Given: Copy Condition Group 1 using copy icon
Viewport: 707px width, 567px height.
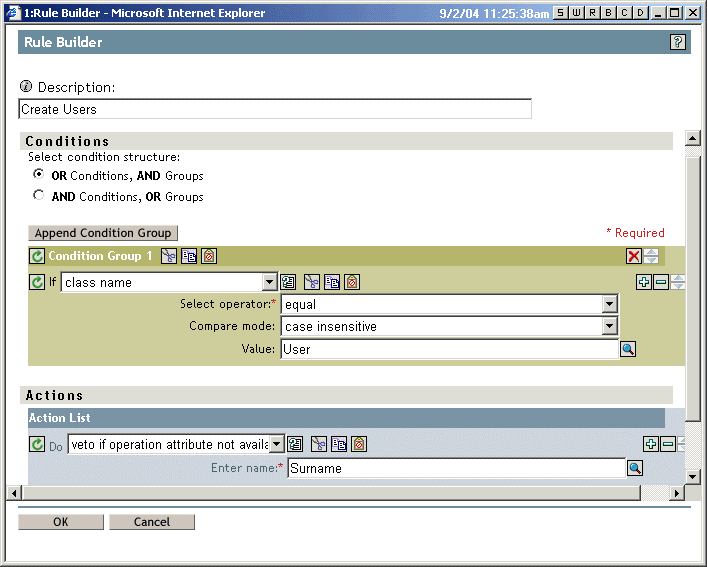Looking at the screenshot, I should tap(189, 256).
